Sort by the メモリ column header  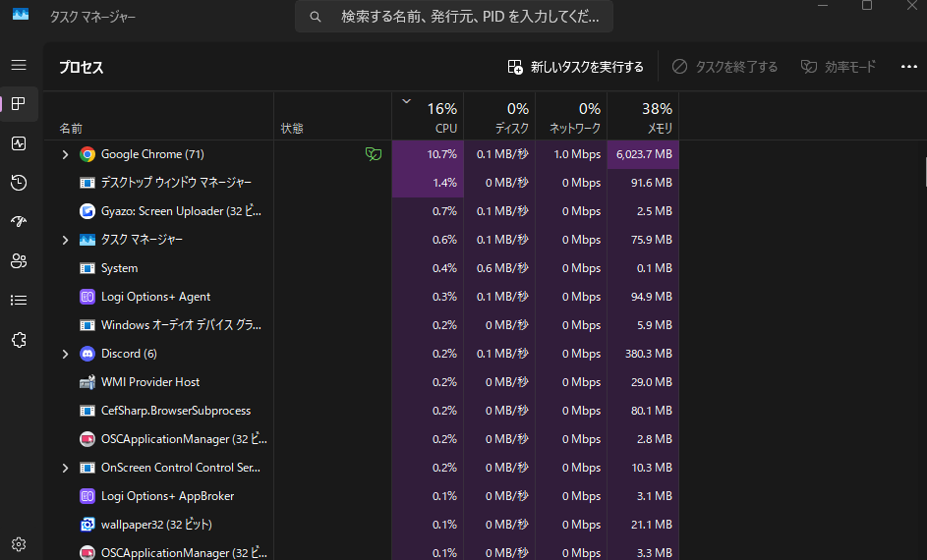[643, 116]
